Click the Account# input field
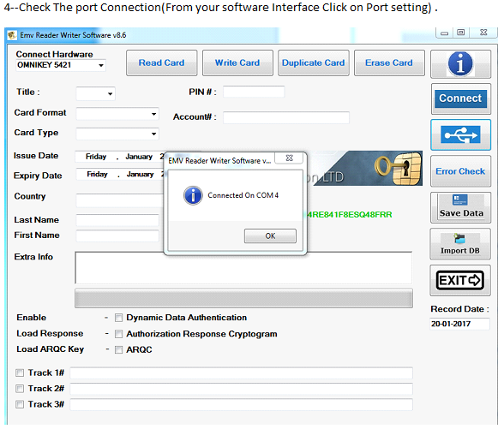The image size is (504, 429). click(x=286, y=117)
